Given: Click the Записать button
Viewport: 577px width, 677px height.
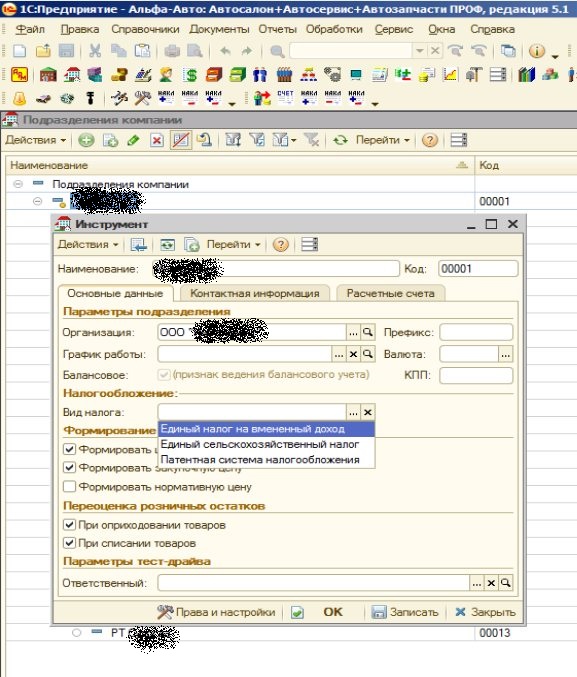Looking at the screenshot, I should coord(405,612).
